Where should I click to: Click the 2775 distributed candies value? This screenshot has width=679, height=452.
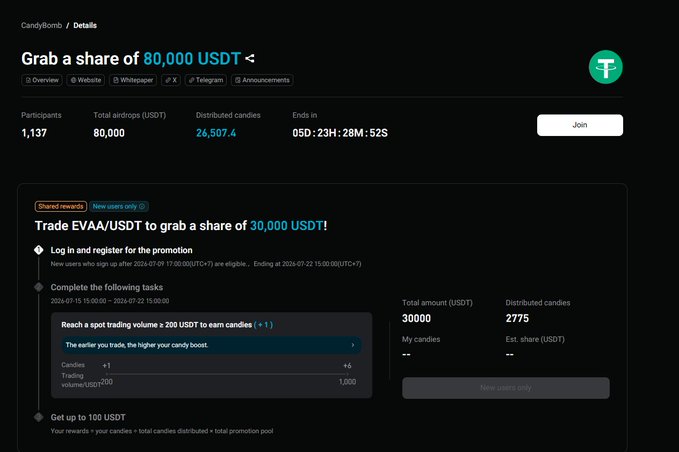pyautogui.click(x=517, y=318)
